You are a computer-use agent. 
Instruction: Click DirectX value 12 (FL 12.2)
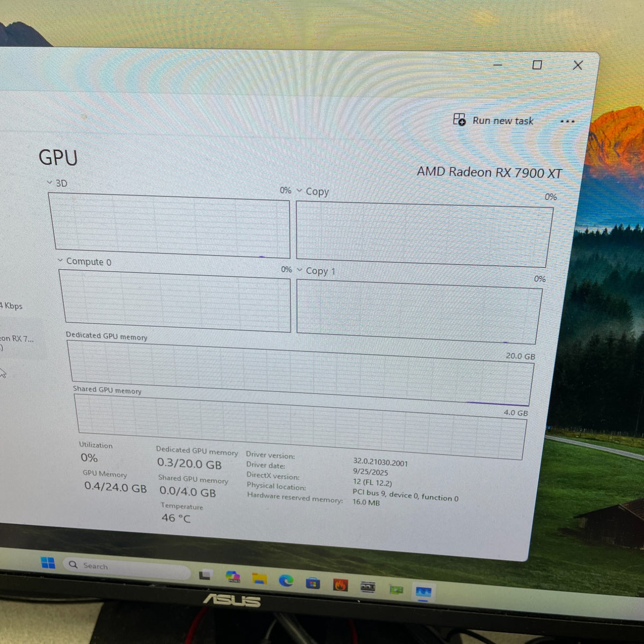pyautogui.click(x=372, y=482)
